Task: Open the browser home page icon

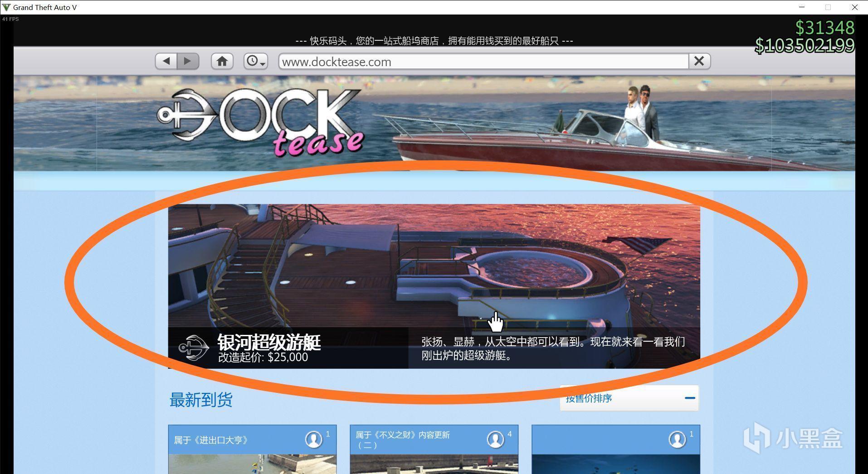Action: point(222,61)
